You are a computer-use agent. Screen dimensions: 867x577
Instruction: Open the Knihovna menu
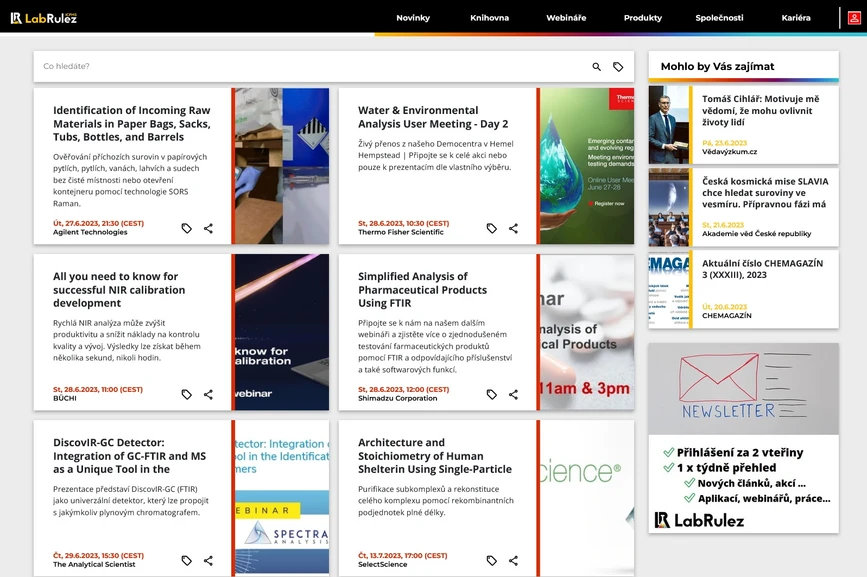point(489,18)
